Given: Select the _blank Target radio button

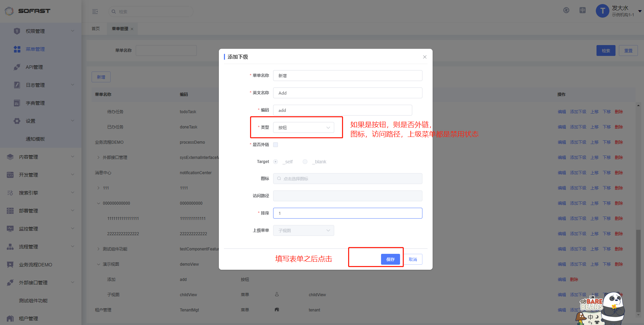Looking at the screenshot, I should [305, 162].
